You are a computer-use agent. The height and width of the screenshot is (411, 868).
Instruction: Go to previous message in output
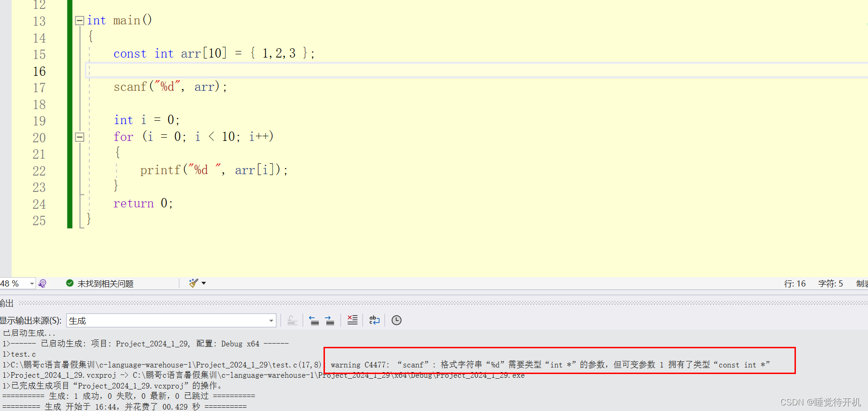pos(314,321)
